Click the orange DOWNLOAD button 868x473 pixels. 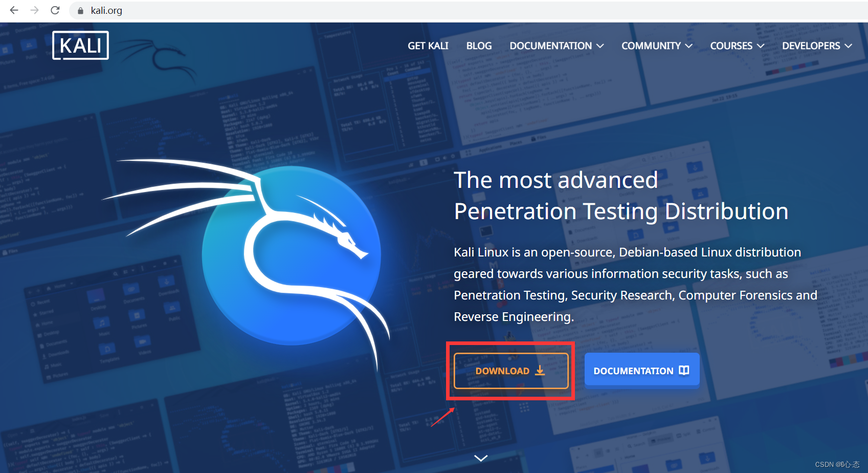tap(511, 371)
